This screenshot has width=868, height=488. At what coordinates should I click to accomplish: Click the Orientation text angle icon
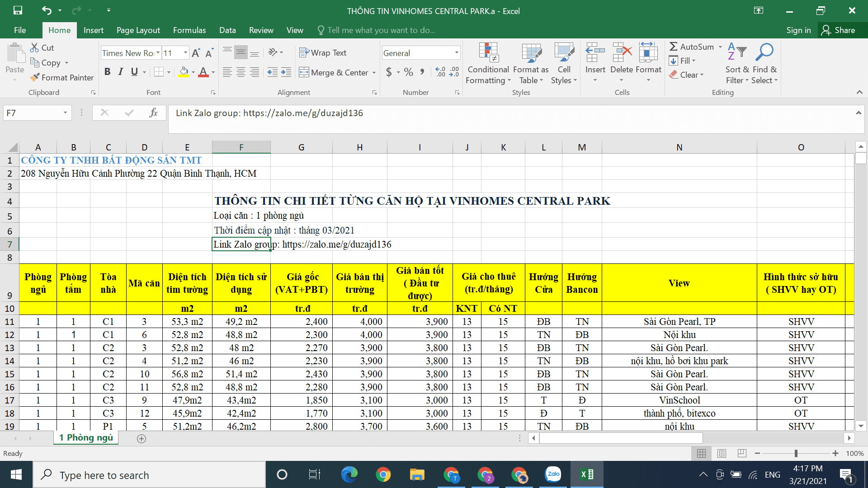273,52
